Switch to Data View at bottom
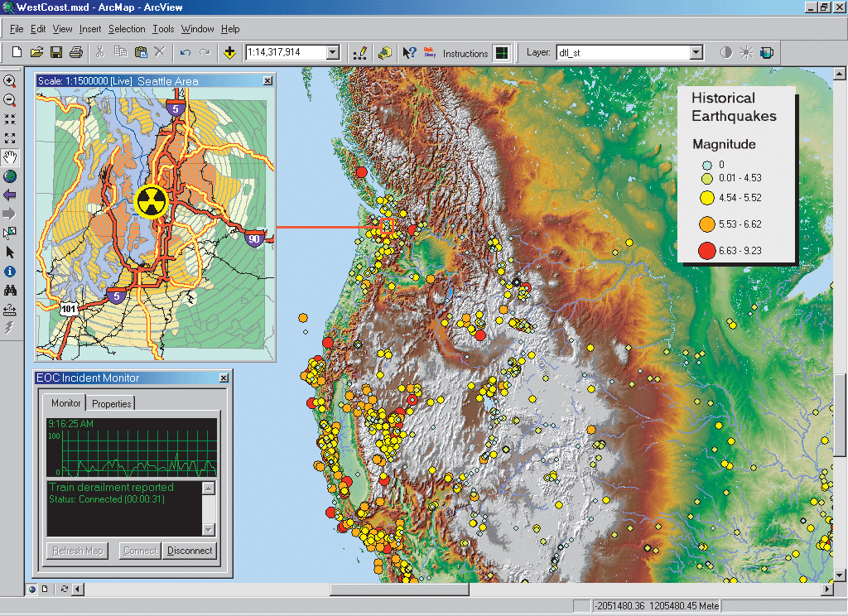848x616 pixels. [x=32, y=590]
